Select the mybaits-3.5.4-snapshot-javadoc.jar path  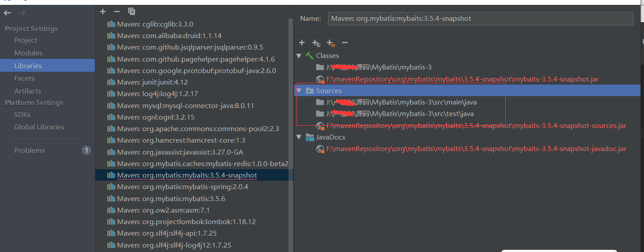click(x=476, y=149)
